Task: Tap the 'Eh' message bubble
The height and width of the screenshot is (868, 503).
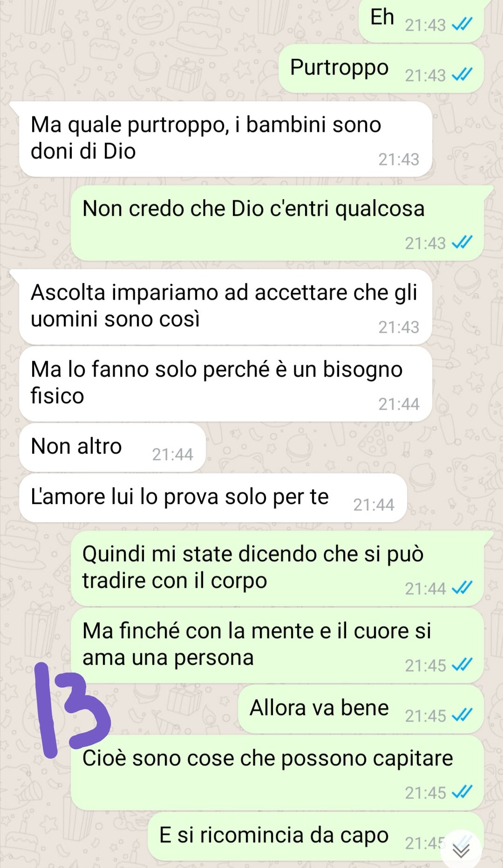Action: (x=421, y=21)
